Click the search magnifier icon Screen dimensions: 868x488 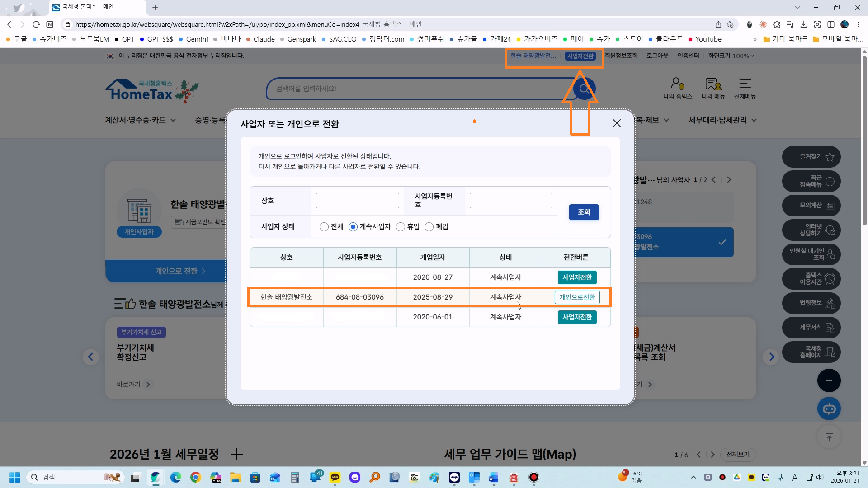click(x=584, y=89)
